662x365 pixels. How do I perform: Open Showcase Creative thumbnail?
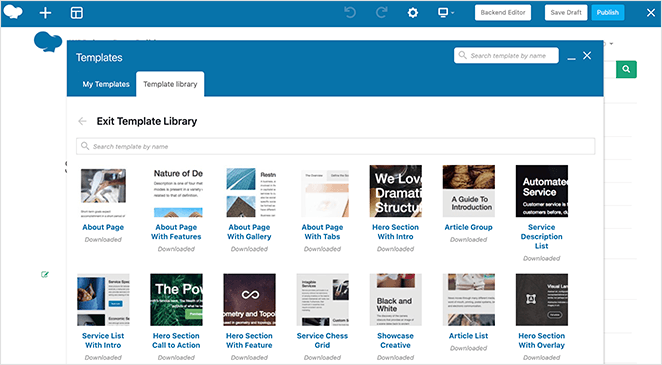pyautogui.click(x=396, y=300)
